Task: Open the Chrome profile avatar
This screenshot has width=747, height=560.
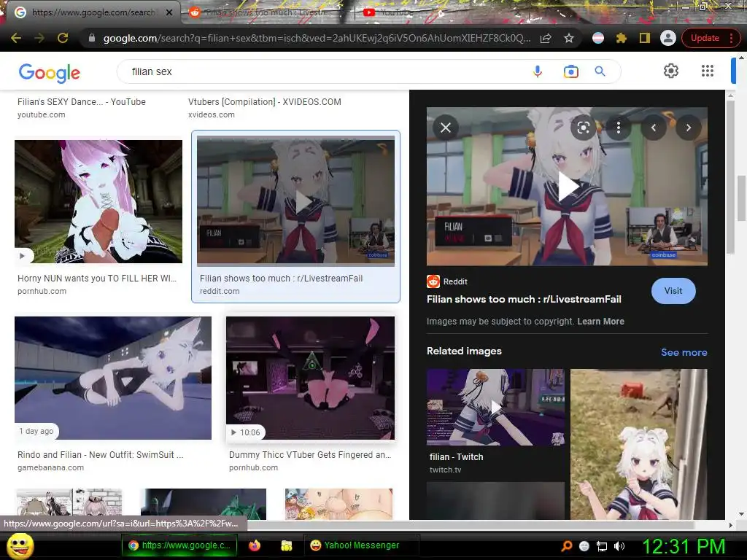Action: 668,38
